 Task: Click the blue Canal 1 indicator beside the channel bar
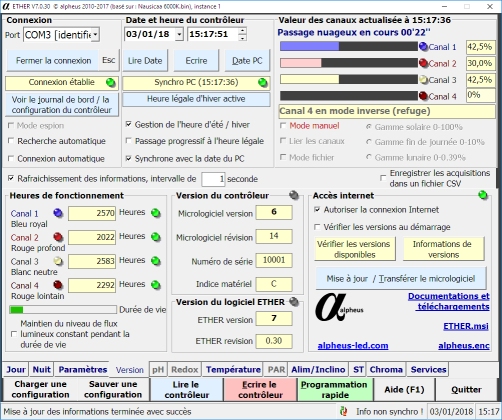coord(423,47)
